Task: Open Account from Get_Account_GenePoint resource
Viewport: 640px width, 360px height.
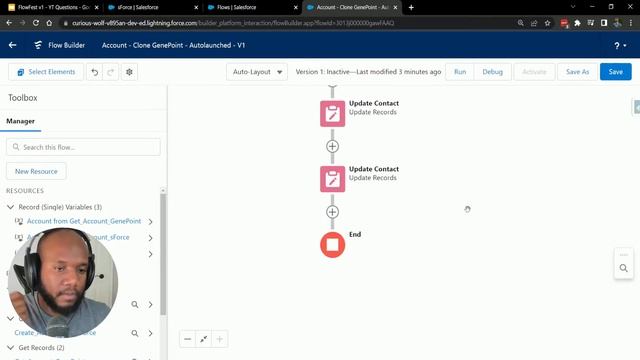Action: point(84,221)
